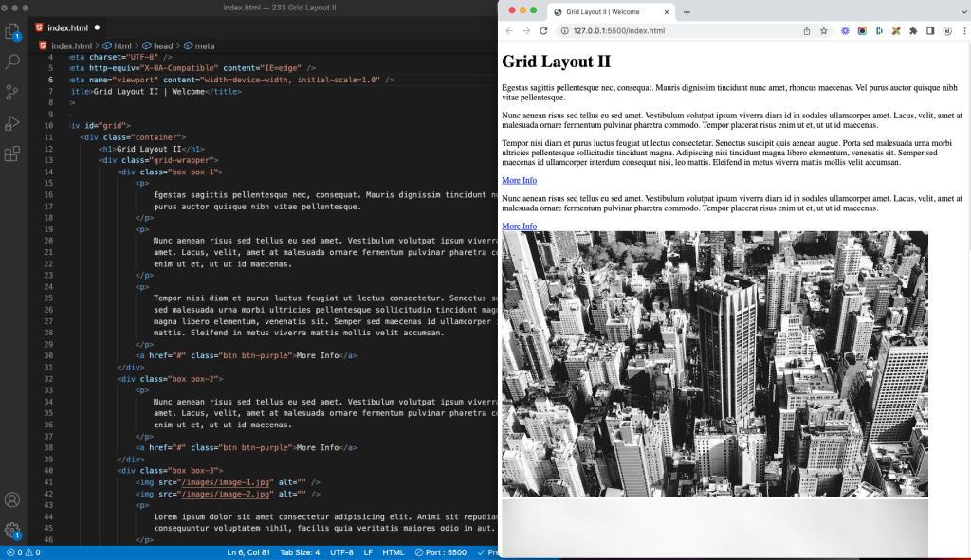Click html breadcrumb item
971x560 pixels.
tap(118, 45)
